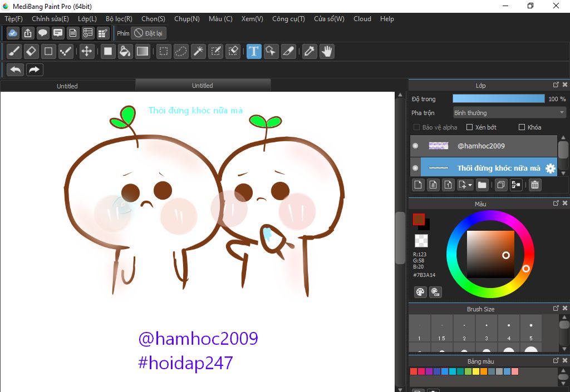
Task: Open settings gear of Thôi đừng khóc nữa mà layer
Action: coord(551,168)
